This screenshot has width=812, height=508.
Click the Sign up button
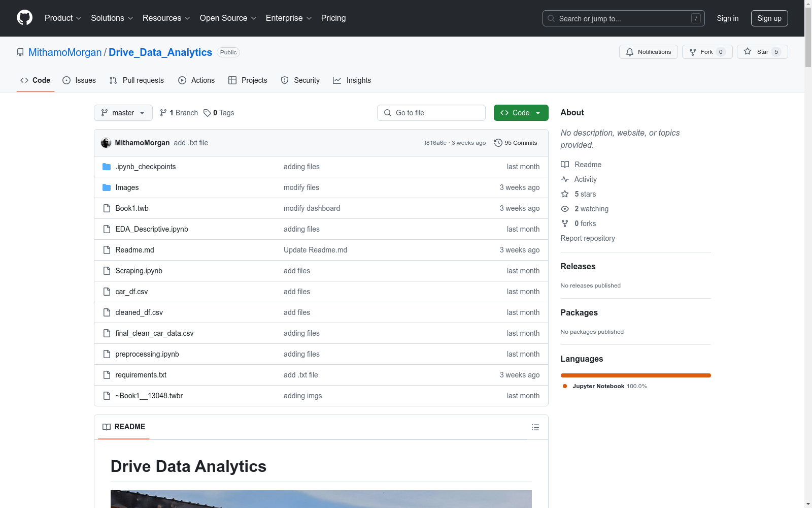click(769, 18)
